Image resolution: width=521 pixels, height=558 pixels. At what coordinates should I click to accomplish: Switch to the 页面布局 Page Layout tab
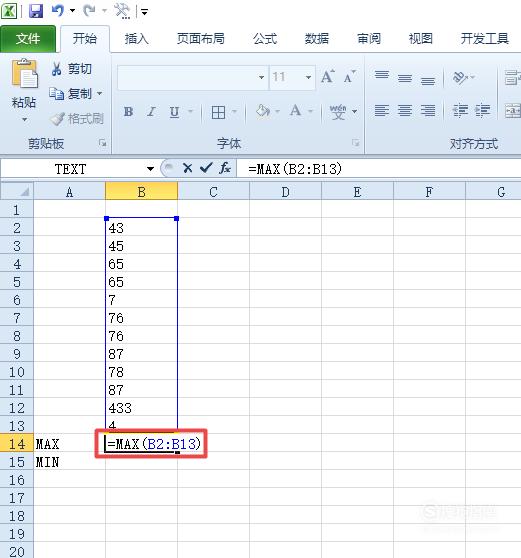201,39
